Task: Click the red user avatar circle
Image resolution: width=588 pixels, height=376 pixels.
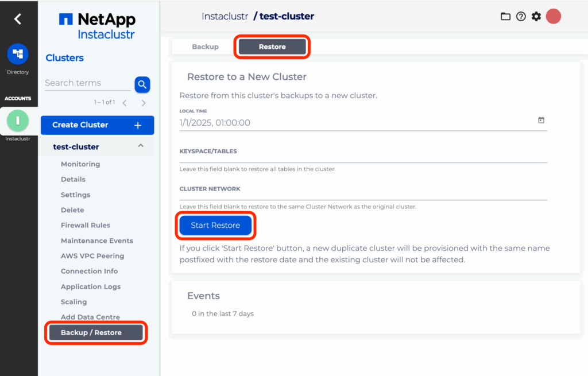Action: click(x=553, y=17)
